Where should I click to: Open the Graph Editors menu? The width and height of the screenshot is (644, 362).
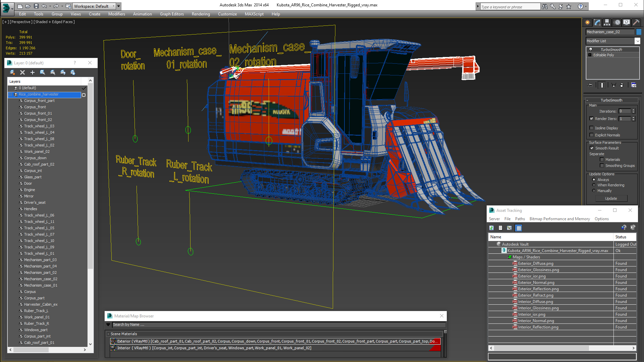pos(172,14)
